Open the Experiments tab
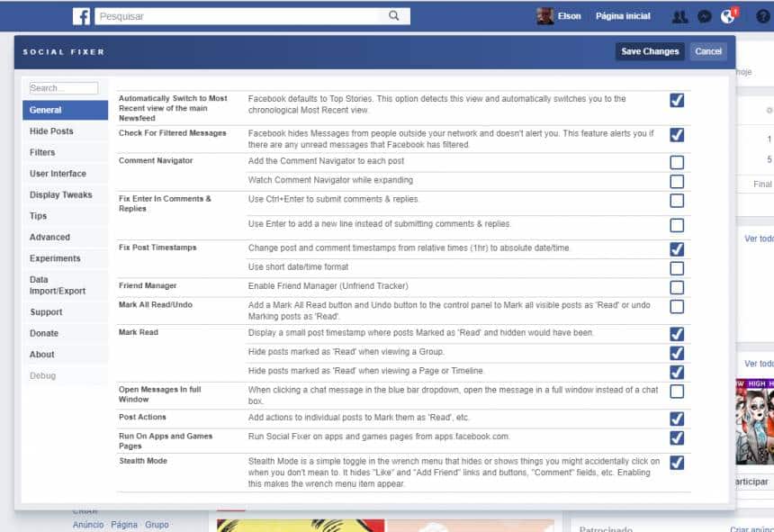 [65, 258]
